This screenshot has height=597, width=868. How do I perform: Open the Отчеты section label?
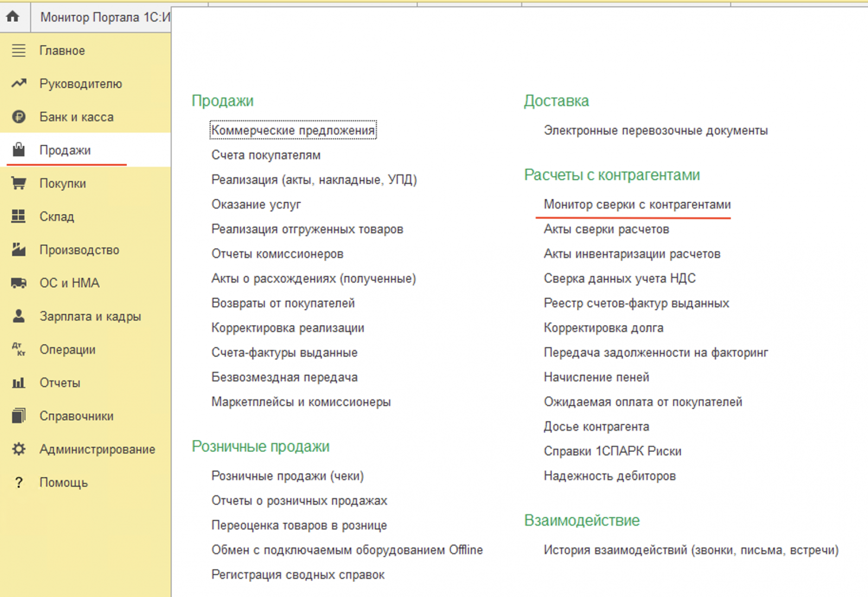(60, 383)
